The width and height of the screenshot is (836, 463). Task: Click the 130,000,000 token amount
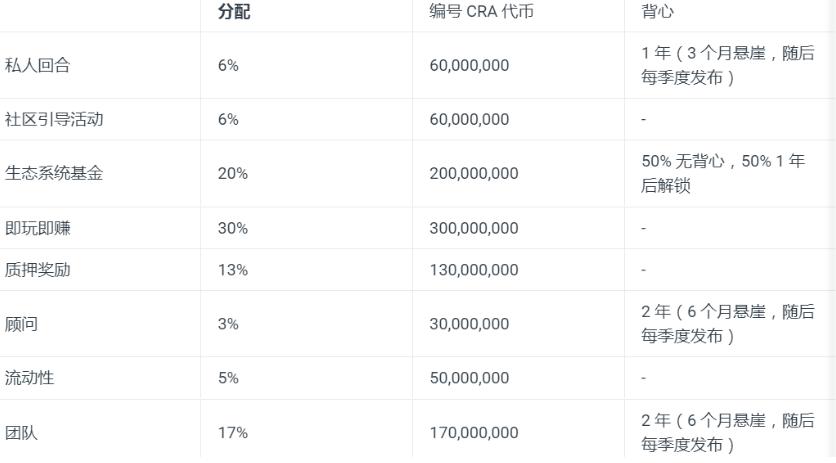click(474, 270)
